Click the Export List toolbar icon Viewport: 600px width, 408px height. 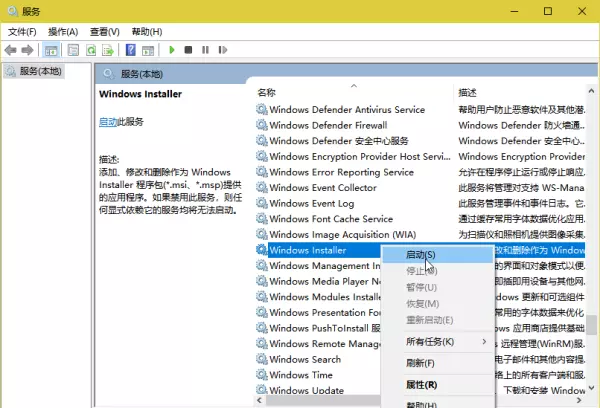pos(108,50)
